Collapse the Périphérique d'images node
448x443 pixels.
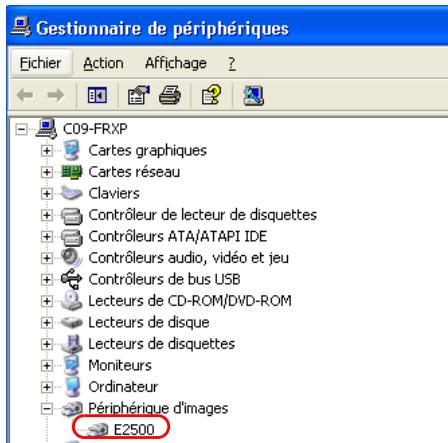click(x=47, y=408)
